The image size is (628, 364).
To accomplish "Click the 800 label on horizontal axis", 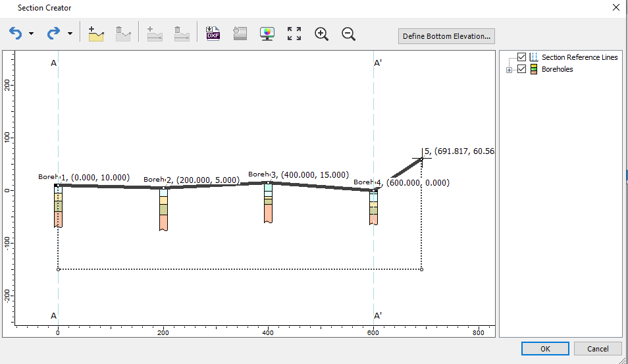I will pos(478,333).
